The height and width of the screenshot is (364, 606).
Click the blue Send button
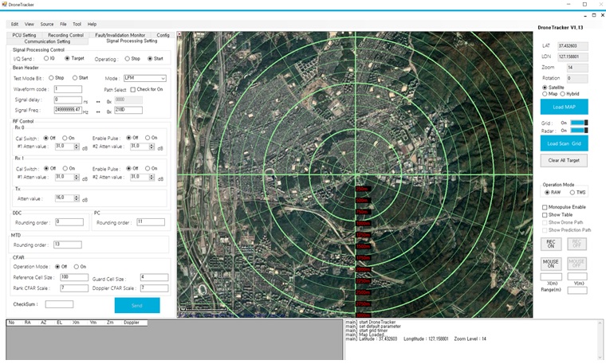tap(136, 305)
